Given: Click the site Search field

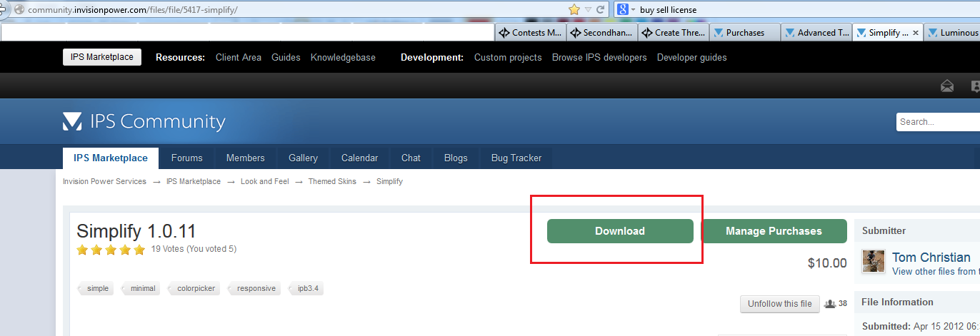Looking at the screenshot, I should pos(938,122).
